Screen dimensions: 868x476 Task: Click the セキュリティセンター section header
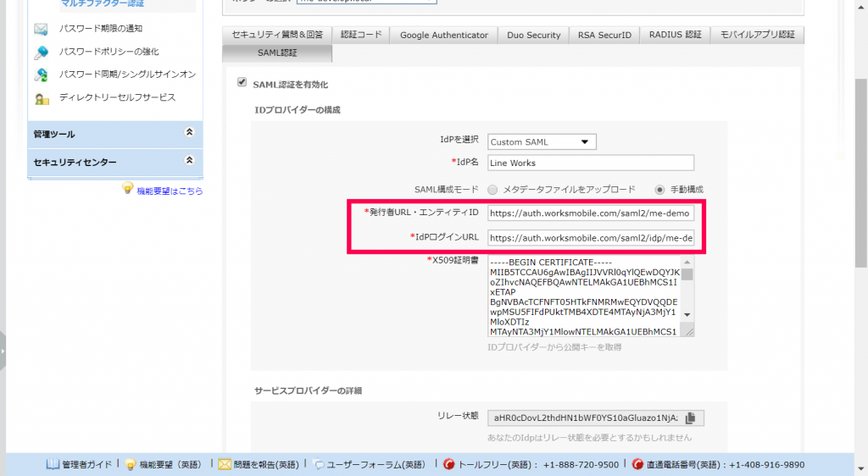point(115,163)
